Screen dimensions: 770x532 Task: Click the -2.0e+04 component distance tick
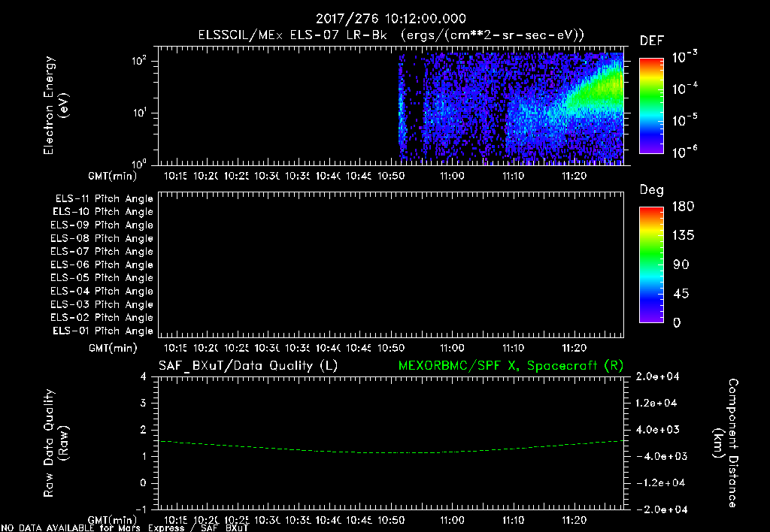point(660,509)
